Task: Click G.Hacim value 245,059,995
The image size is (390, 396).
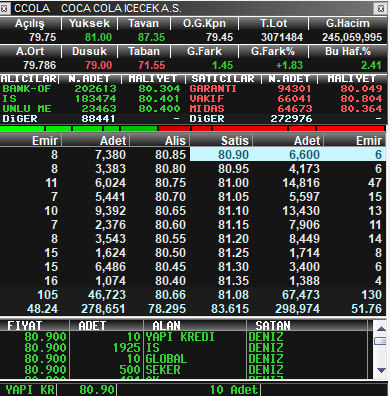Action: click(x=352, y=37)
